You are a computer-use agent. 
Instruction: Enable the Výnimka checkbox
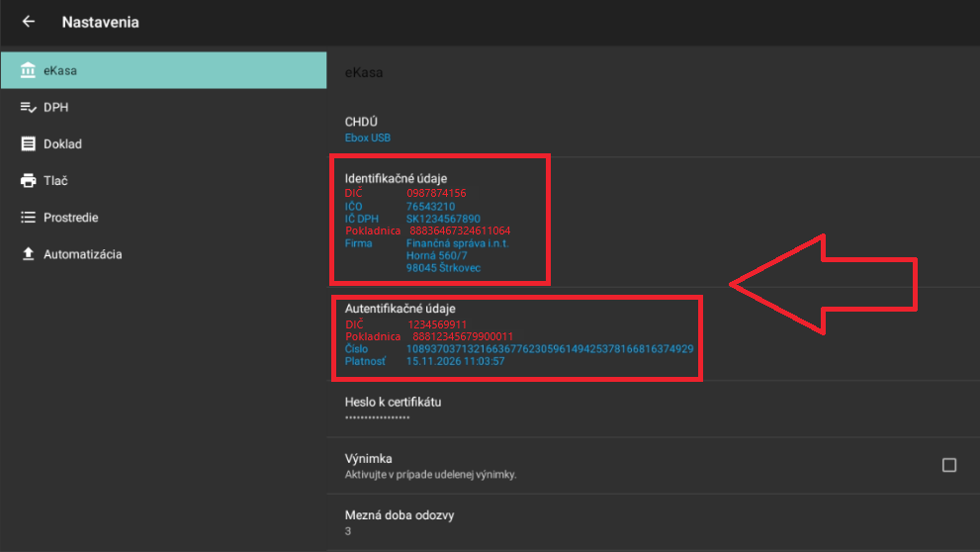(x=948, y=465)
